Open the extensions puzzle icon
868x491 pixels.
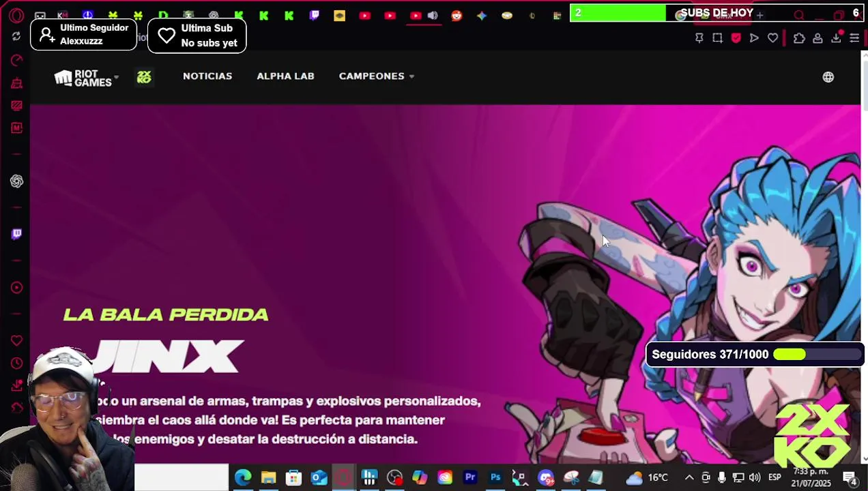point(799,38)
